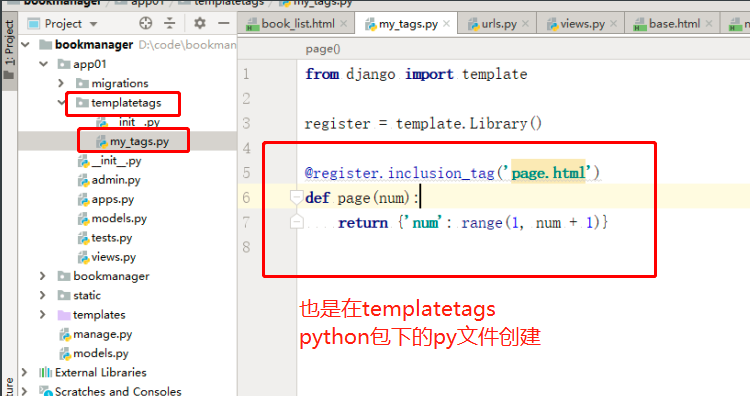Image resolution: width=750 pixels, height=396 pixels.
Task: Close the urls.py editor tab
Action: click(x=525, y=23)
